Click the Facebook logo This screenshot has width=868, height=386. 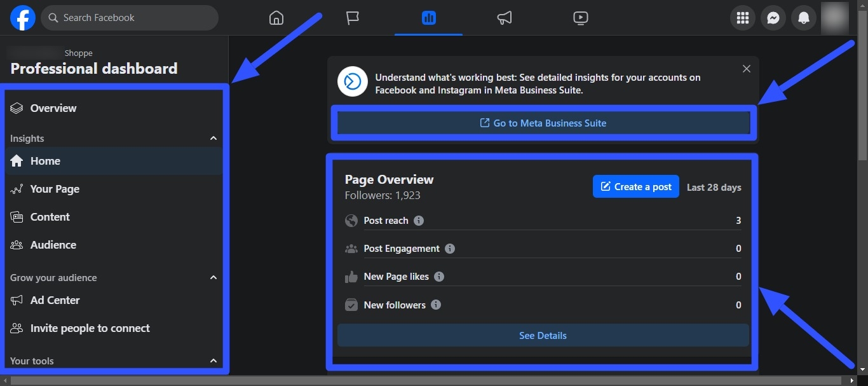coord(23,18)
